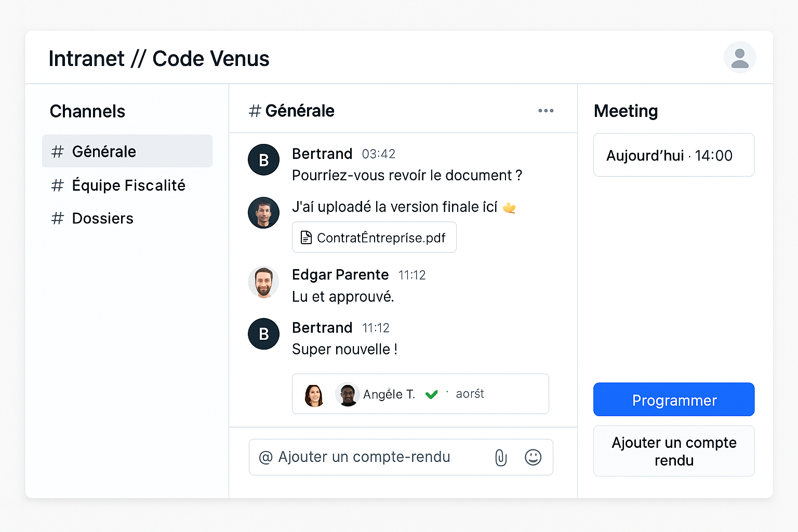Click the user profile icon at top right
Screen dimensions: 798x532
739,58
